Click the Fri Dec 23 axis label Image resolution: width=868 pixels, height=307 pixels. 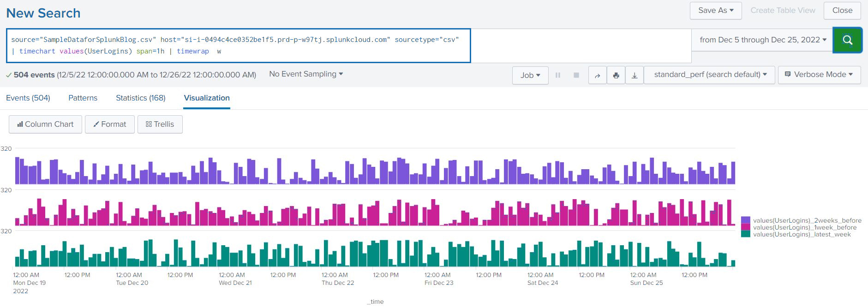439,283
